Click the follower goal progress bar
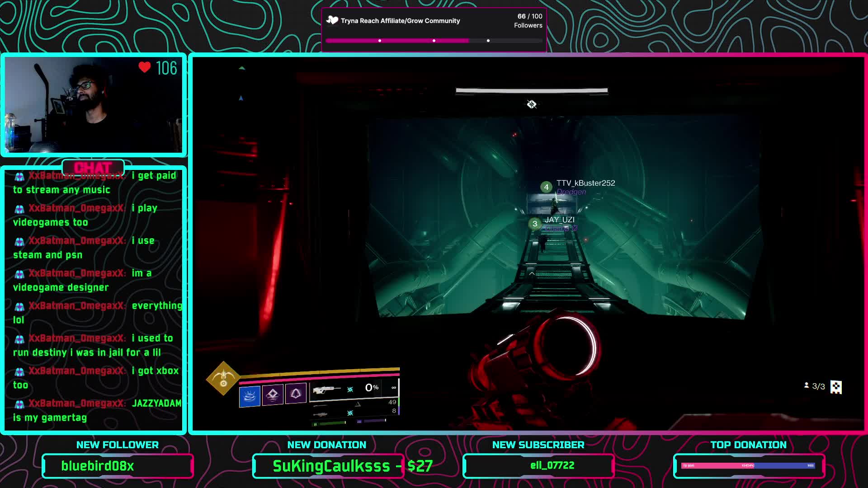 pyautogui.click(x=434, y=41)
